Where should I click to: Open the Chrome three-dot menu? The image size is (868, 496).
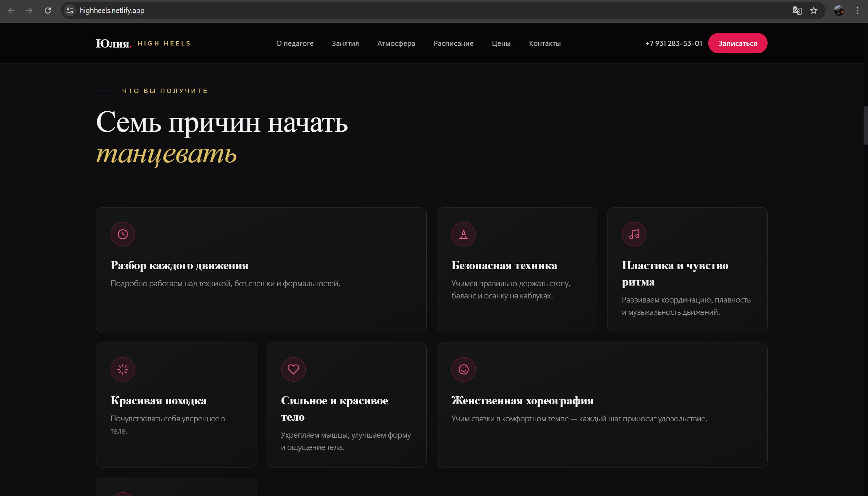[x=857, y=11]
